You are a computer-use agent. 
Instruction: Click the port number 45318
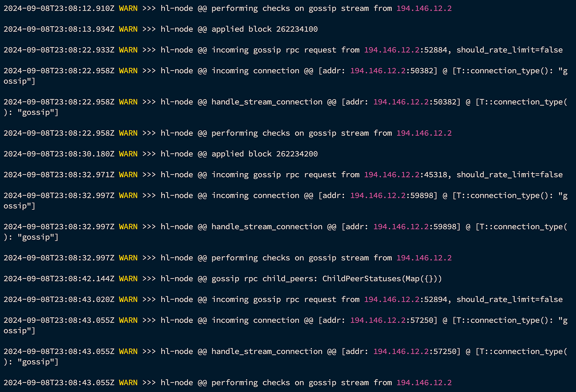[x=436, y=175]
